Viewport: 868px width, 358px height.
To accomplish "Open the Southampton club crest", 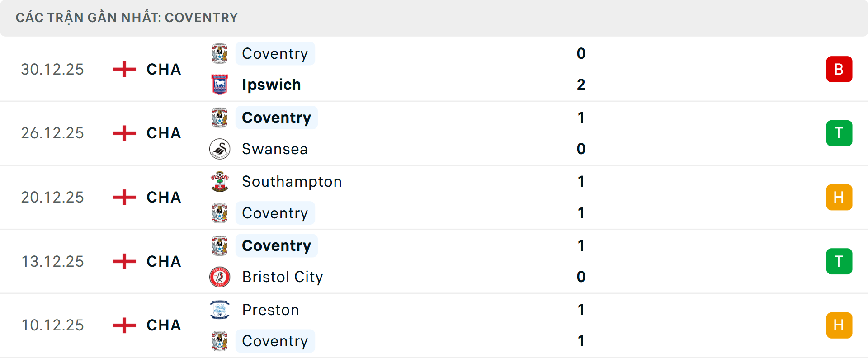I will point(220,181).
